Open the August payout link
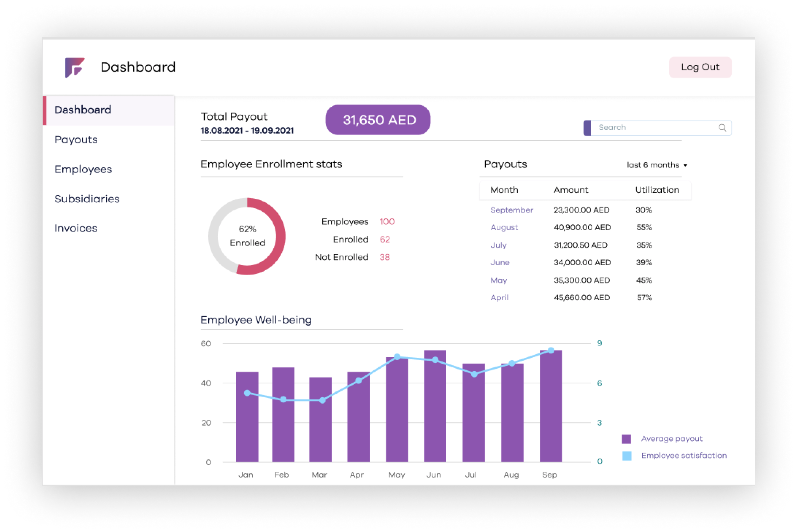Viewport: 797px width, 532px height. click(x=504, y=227)
